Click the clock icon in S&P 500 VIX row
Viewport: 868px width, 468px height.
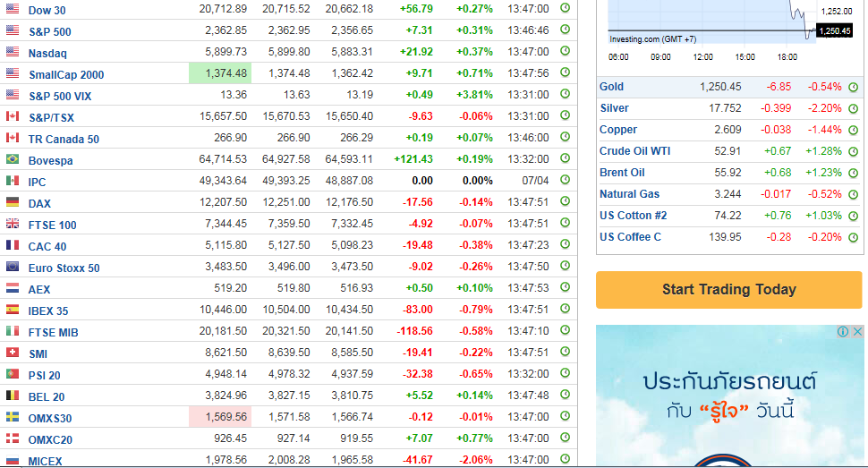[565, 94]
